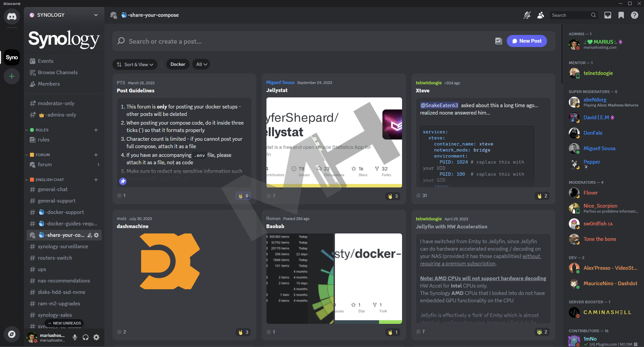The image size is (644, 347).
Task: Open the nas-recommendations channel
Action: point(64,281)
